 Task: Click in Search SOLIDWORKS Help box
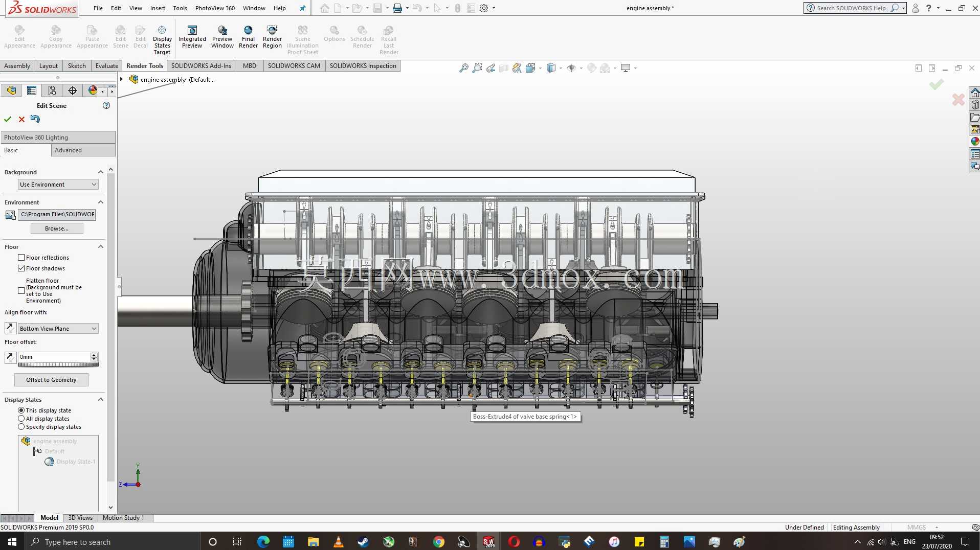point(851,8)
